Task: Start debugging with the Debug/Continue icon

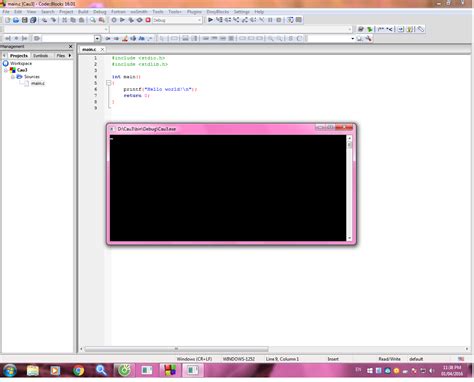Action: 210,20
